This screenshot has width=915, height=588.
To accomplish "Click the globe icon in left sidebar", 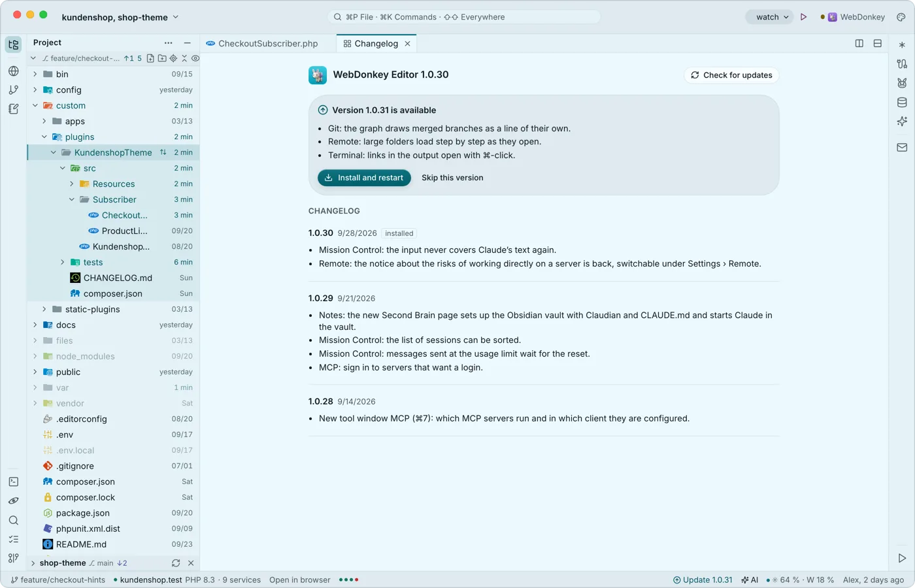I will coord(14,71).
